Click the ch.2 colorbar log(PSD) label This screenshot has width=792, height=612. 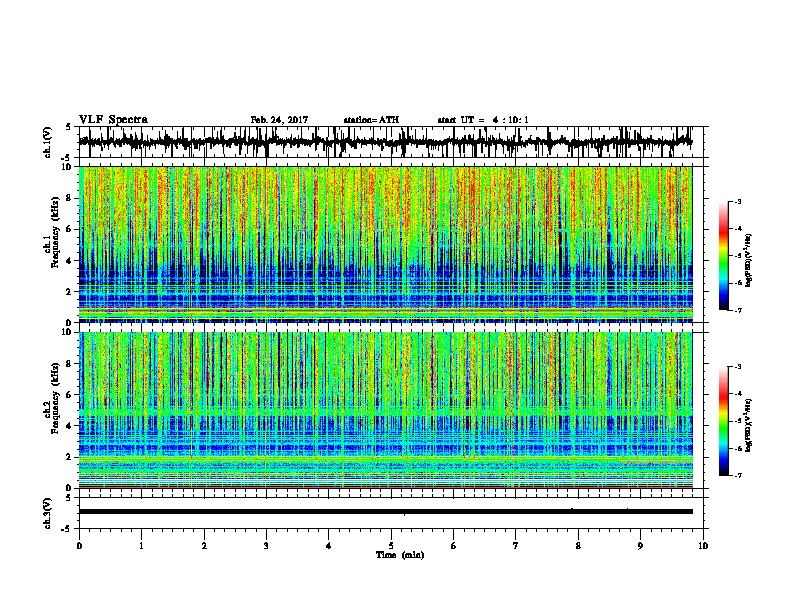pyautogui.click(x=749, y=426)
